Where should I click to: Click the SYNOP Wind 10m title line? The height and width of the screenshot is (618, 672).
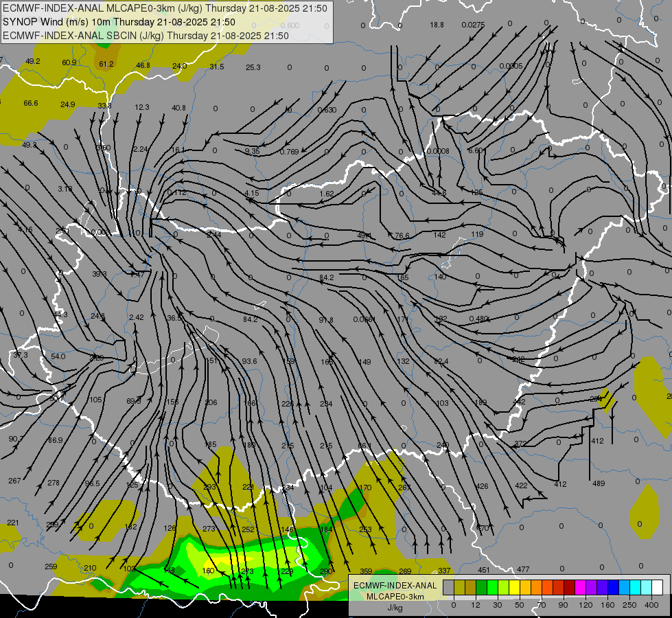[119, 22]
